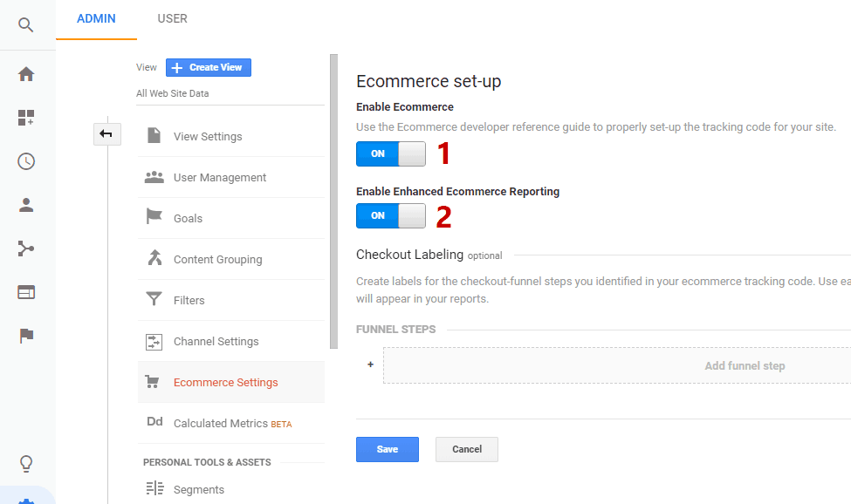
Task: Open Behavior reports window icon
Action: tap(26, 293)
